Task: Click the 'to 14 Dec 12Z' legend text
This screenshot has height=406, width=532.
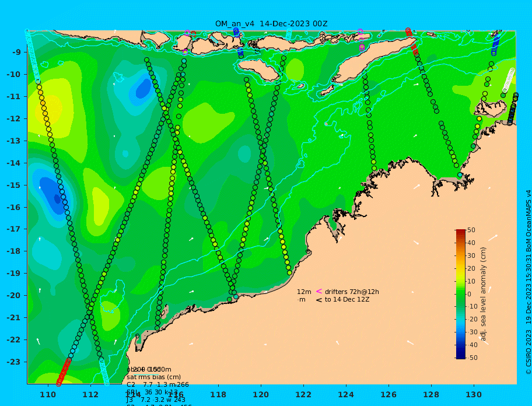Action: [x=347, y=299]
